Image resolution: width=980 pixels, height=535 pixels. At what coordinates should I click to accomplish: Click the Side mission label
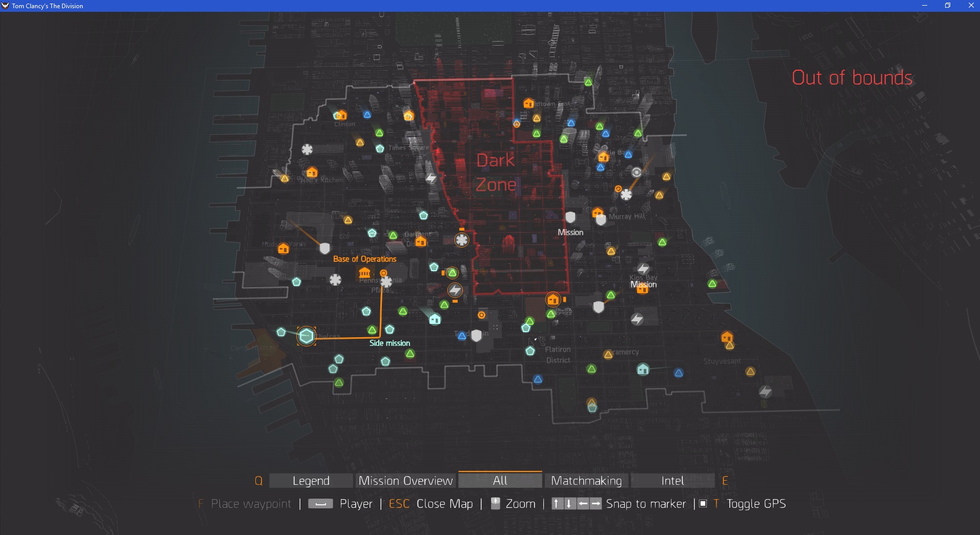pos(390,343)
